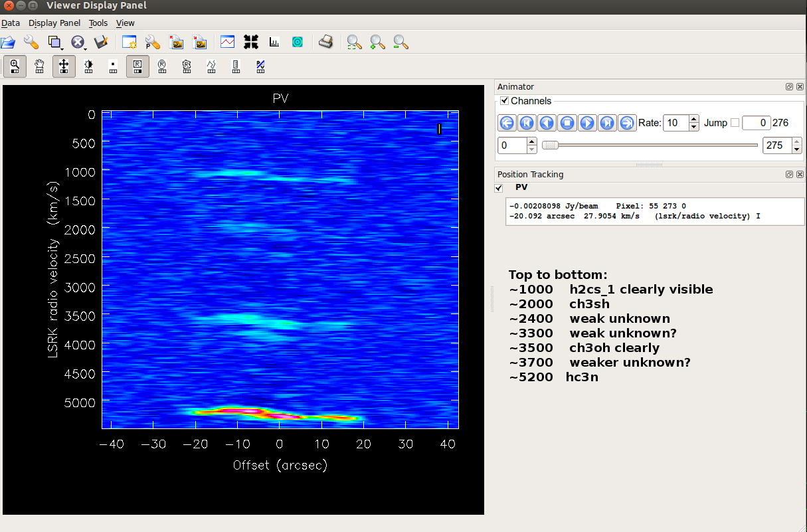Open data file with the folder icon
The height and width of the screenshot is (532, 807).
click(x=8, y=43)
